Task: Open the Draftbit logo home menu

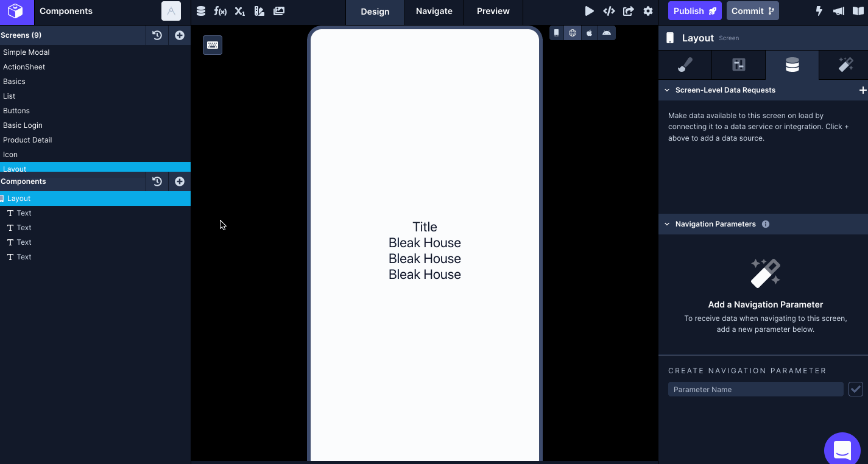Action: point(16,11)
